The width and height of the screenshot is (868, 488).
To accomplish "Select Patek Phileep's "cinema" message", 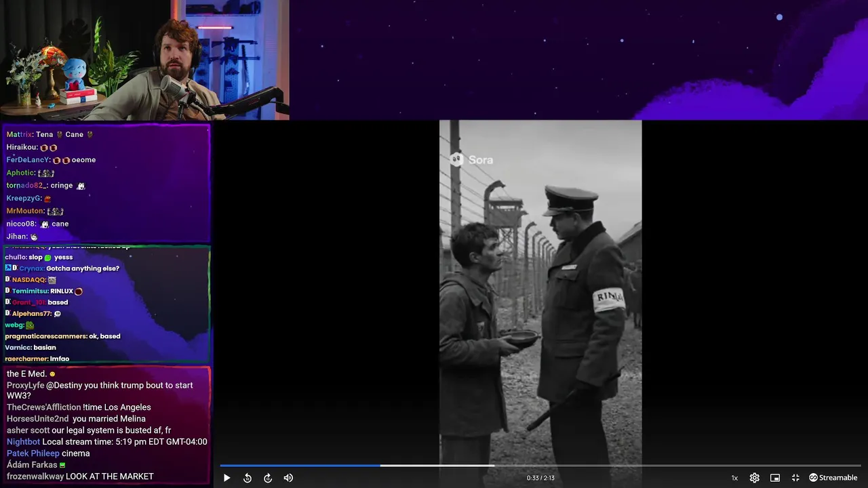I will pyautogui.click(x=48, y=453).
